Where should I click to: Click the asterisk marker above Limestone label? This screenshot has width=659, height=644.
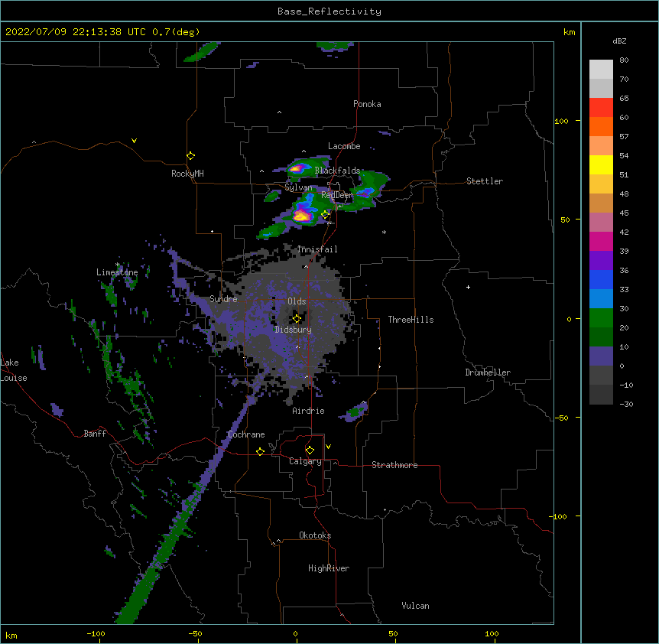click(x=118, y=265)
